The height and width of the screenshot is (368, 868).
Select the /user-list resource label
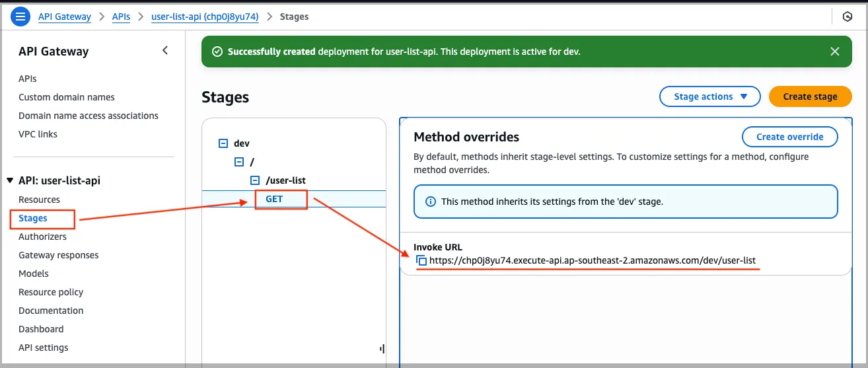pos(285,180)
